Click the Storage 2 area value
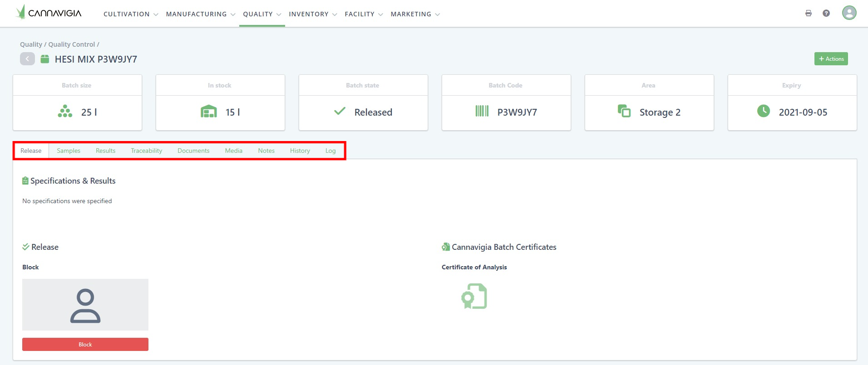Viewport: 868px width, 365px height. [660, 112]
